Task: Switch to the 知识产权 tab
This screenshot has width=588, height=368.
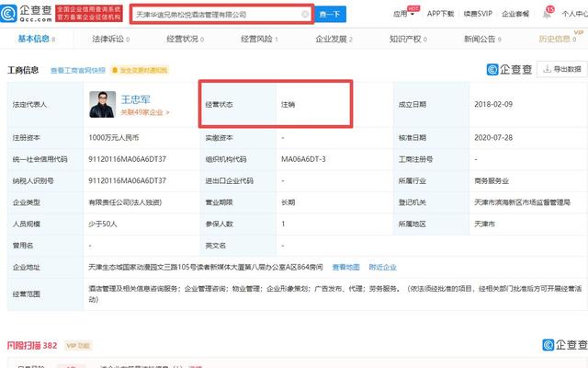Action: click(408, 39)
